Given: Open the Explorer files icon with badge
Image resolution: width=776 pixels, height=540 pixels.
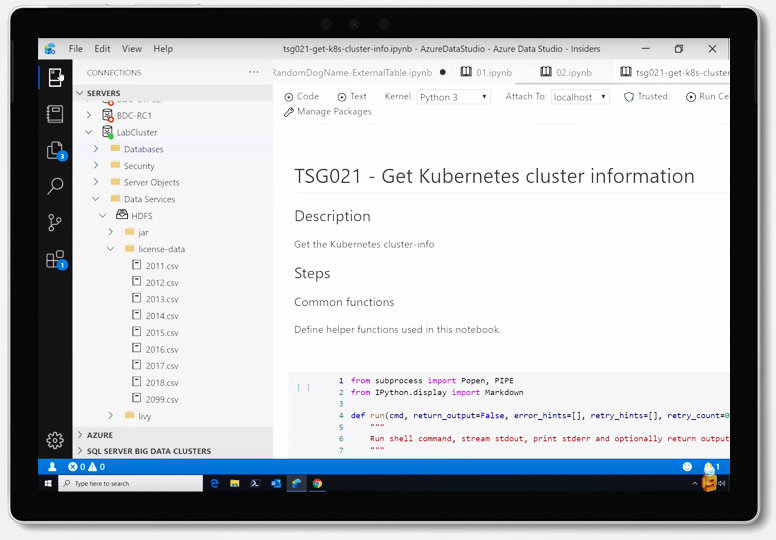Looking at the screenshot, I should point(55,150).
